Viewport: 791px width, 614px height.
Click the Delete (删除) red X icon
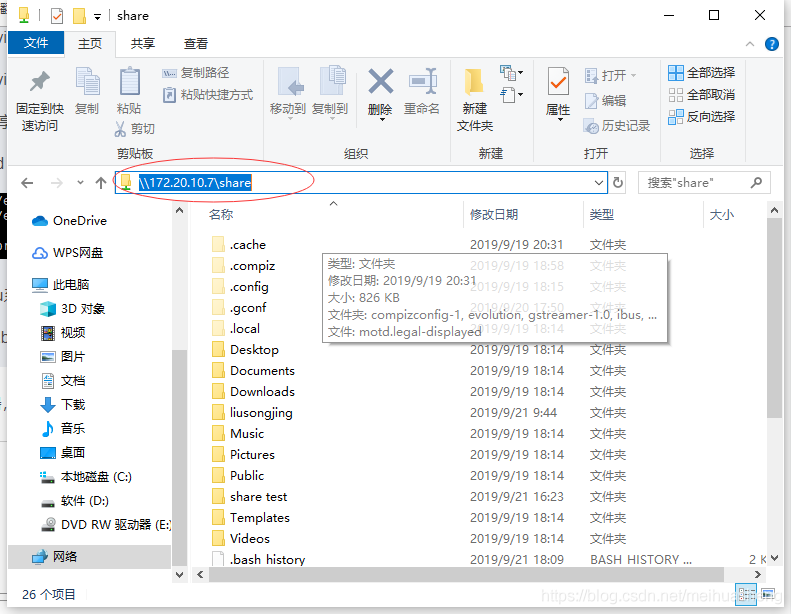(x=380, y=81)
